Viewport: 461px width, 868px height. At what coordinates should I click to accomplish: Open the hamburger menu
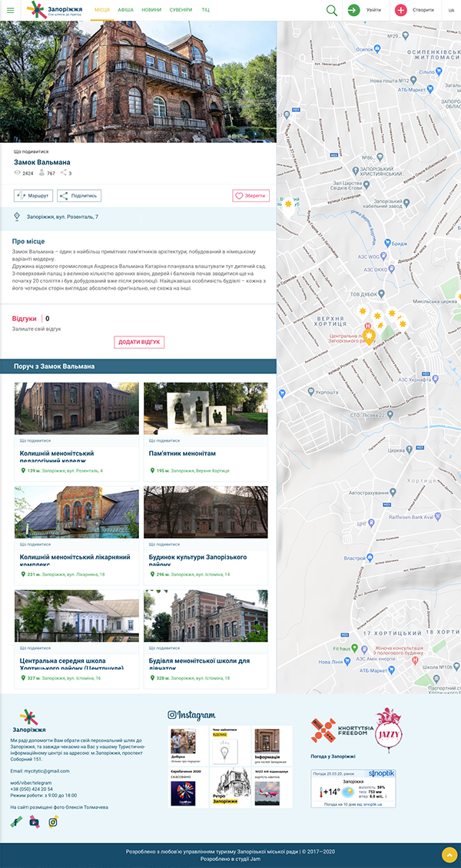click(11, 10)
